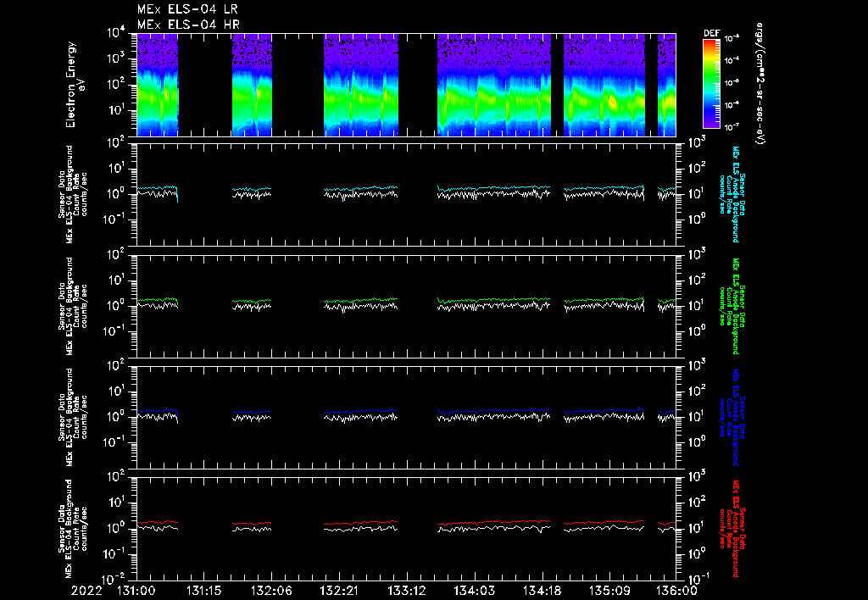Click the first spectrogram segment starting at 131:00
Screen dimensions: 868x600
157,85
